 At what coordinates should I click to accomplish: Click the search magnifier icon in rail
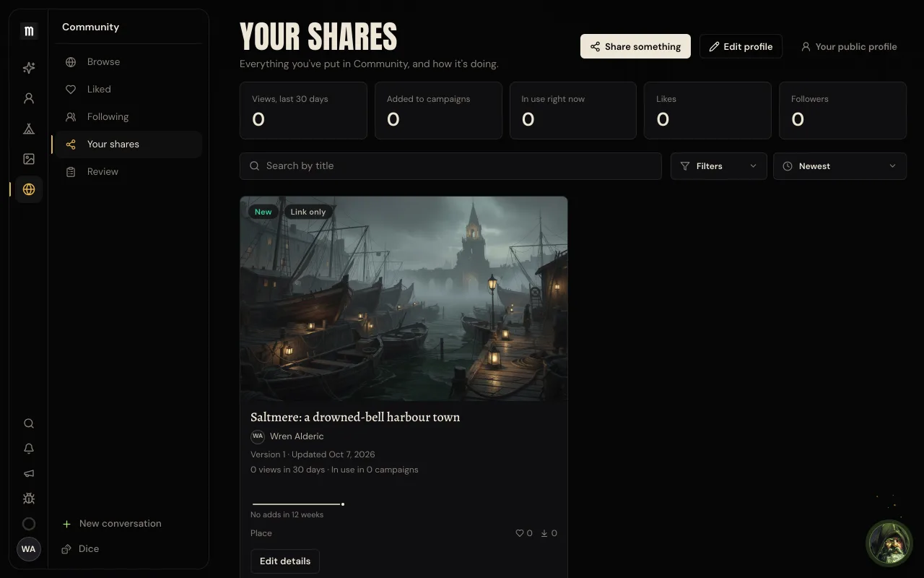pos(29,424)
